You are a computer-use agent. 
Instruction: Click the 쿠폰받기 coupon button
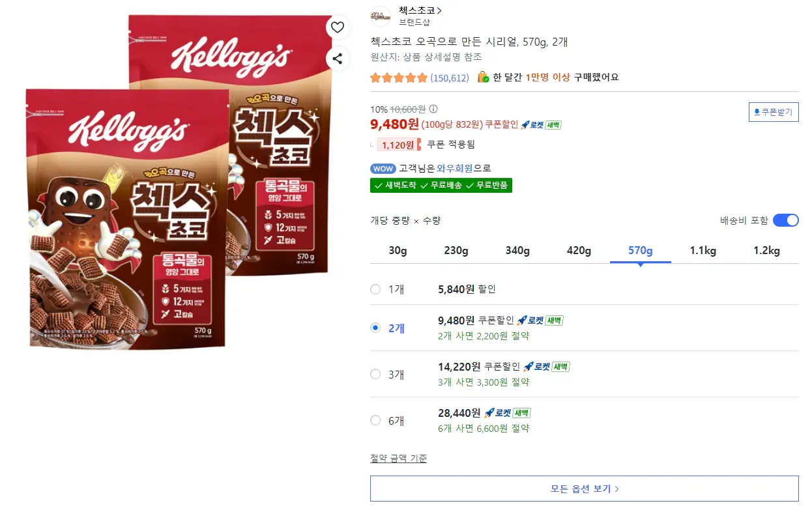point(773,111)
